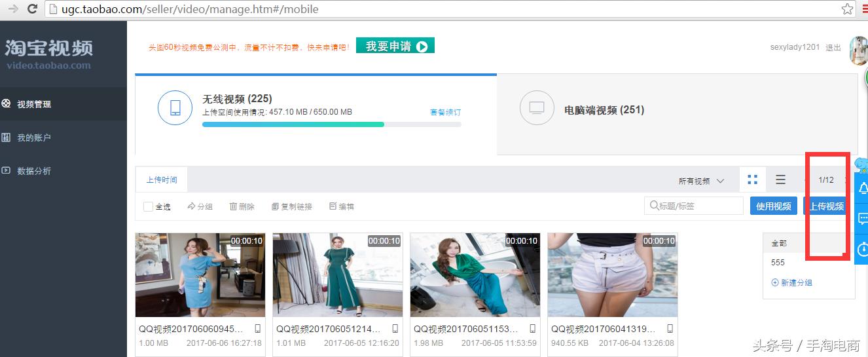Open video thumbnail QQ视频201706051214
Viewport: 868px width, 357px height.
[338, 275]
